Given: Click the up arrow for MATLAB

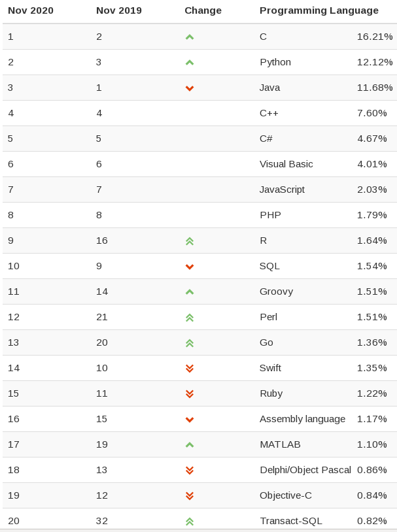Looking at the screenshot, I should (190, 445).
